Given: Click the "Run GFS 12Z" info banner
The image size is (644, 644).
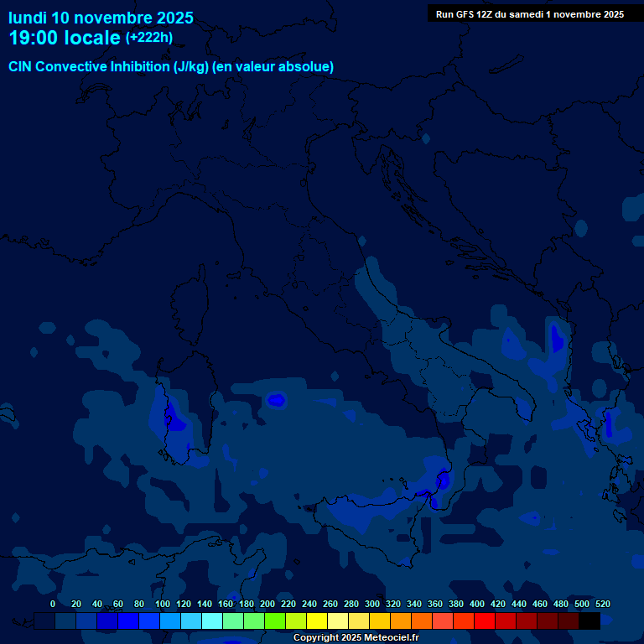Looking at the screenshot, I should 529,14.
